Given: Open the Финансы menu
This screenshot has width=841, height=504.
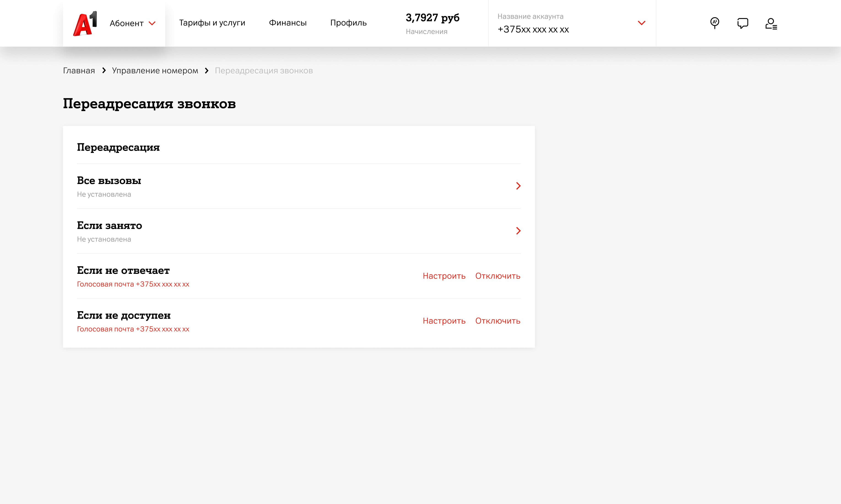Looking at the screenshot, I should pos(288,23).
